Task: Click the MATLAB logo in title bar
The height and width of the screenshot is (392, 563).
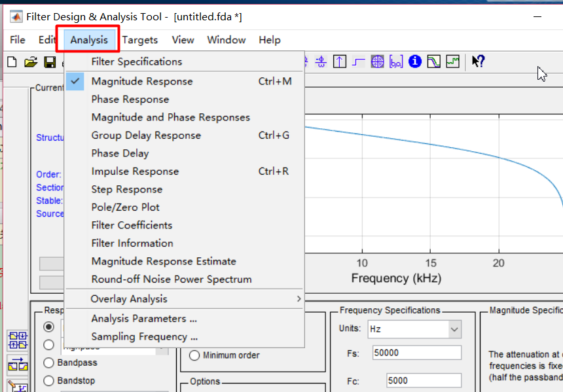Action: click(x=16, y=16)
